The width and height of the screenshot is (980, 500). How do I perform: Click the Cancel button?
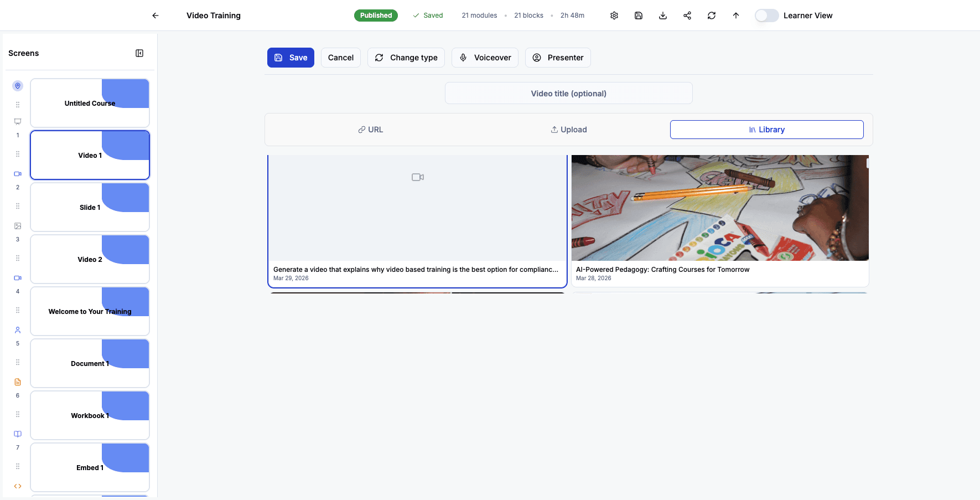point(340,57)
